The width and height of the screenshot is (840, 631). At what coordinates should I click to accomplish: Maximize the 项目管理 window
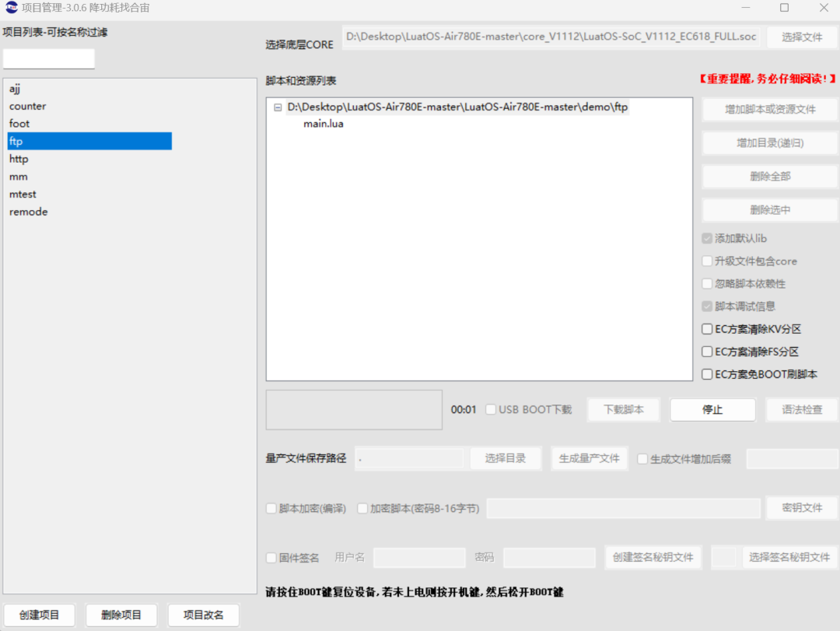[784, 8]
